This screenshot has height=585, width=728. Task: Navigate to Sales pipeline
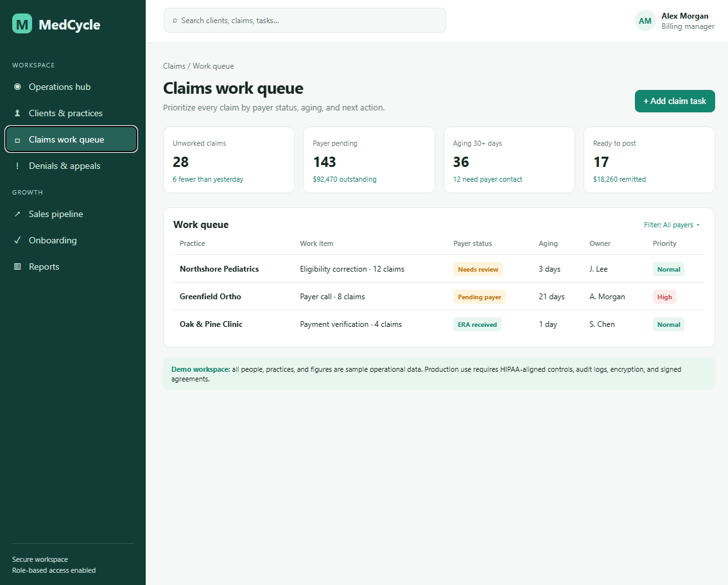71,214
